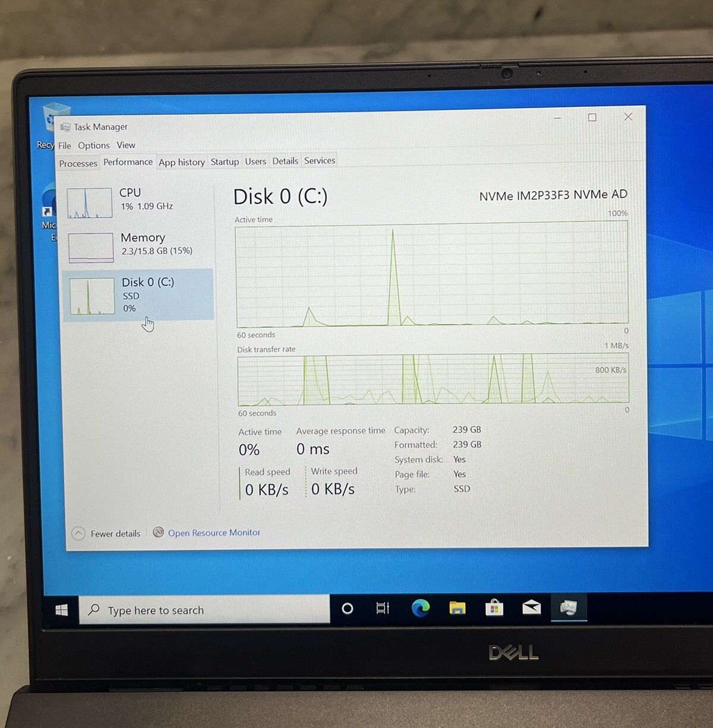Click the Type here to search box

point(204,610)
